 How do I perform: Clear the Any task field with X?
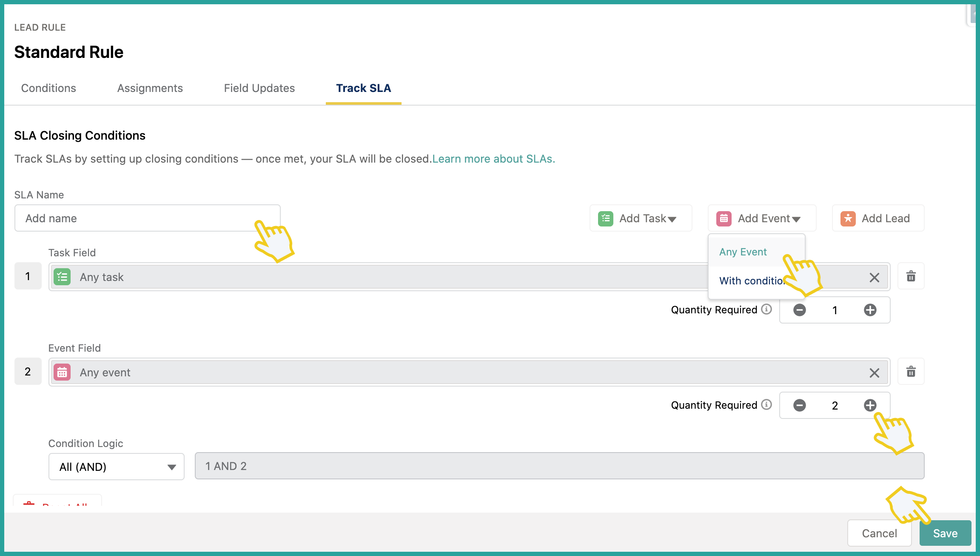click(874, 278)
